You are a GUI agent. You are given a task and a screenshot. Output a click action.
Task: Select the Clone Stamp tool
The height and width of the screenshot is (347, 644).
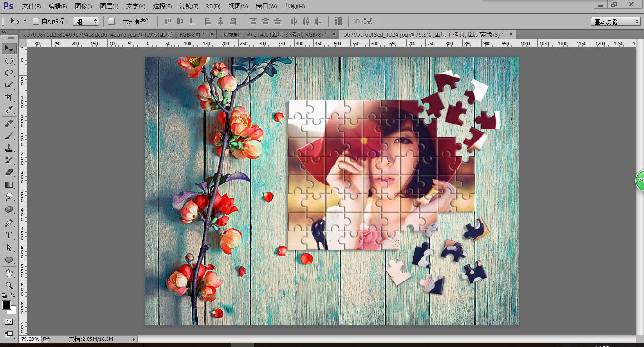coord(9,148)
